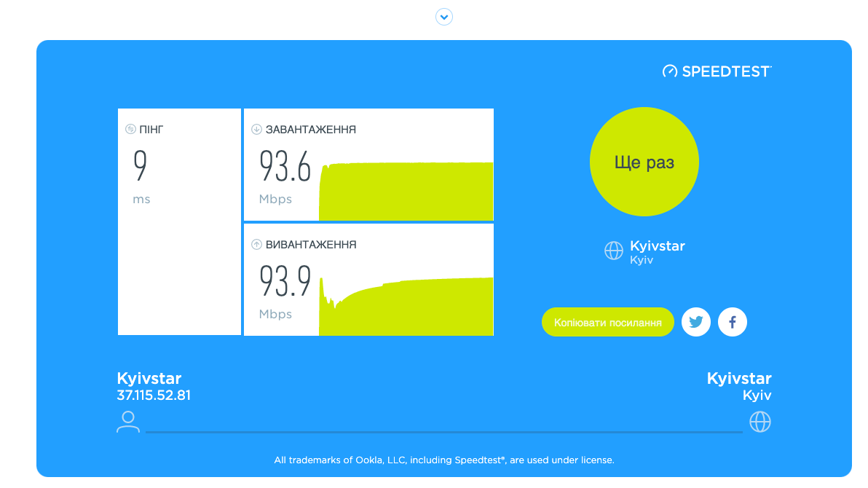Expand the chevron circle above the panel
Screen dimensions: 868x488
click(x=444, y=17)
